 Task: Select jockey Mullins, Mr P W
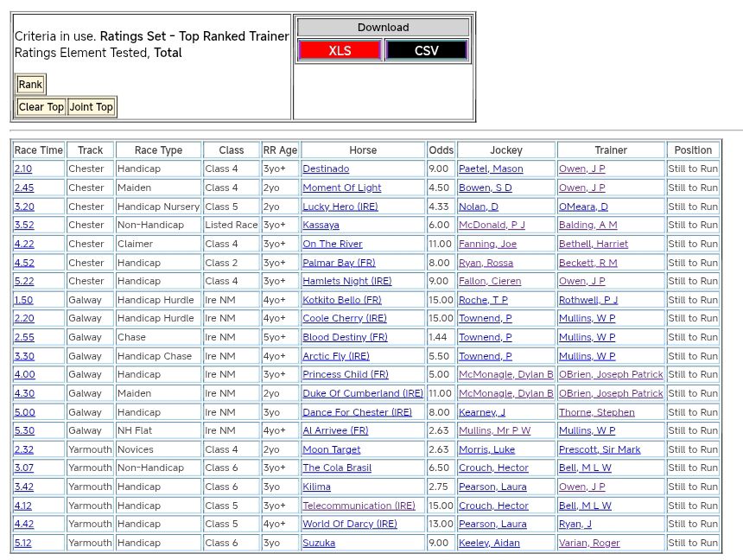(494, 431)
